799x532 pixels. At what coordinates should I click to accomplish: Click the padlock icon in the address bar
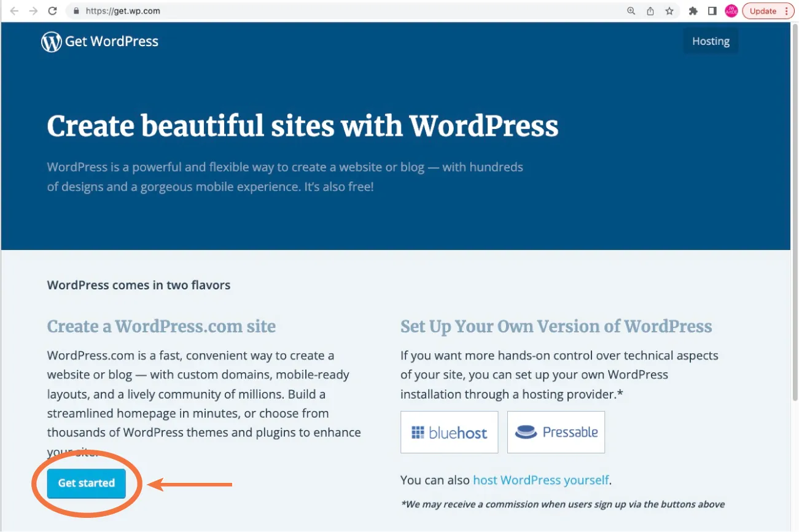point(75,10)
